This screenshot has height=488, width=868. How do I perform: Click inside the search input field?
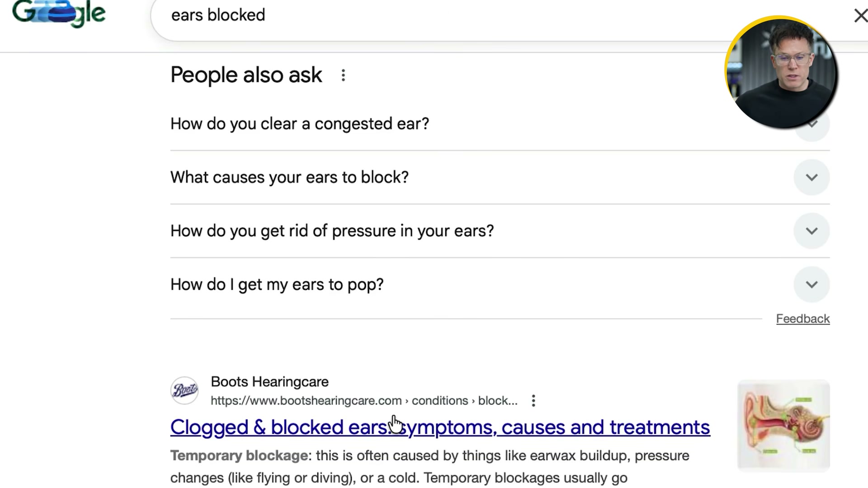click(362, 15)
